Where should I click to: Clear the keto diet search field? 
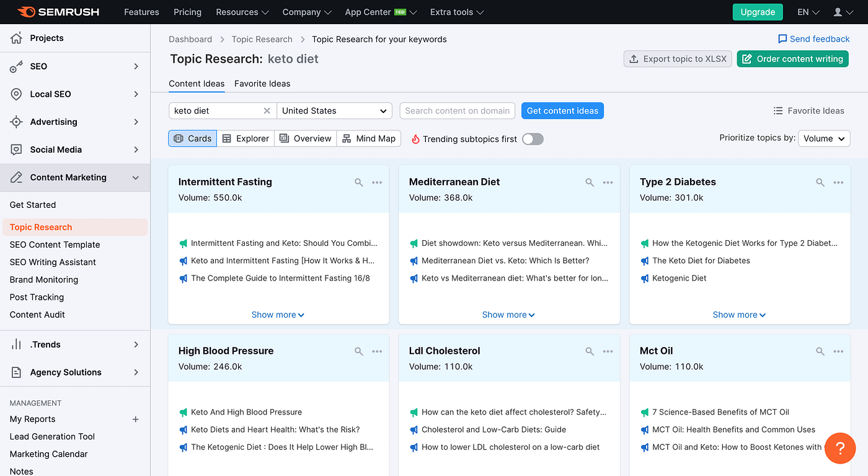click(x=267, y=110)
